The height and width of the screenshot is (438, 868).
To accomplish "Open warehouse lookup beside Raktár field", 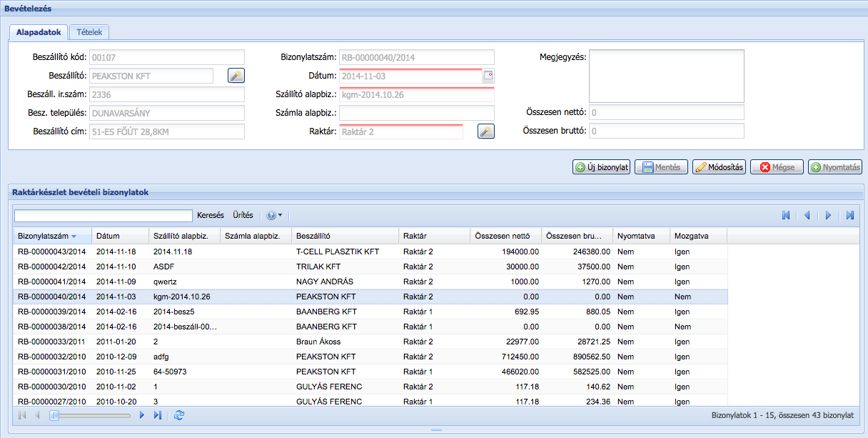I will pyautogui.click(x=485, y=131).
